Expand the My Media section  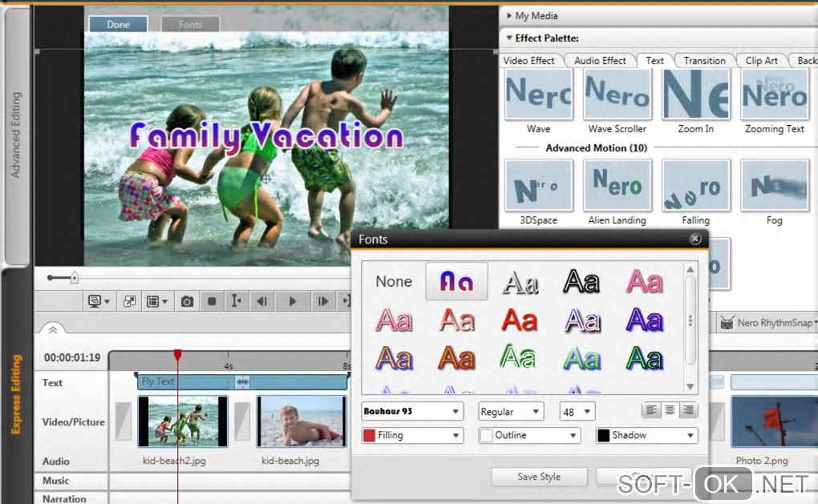(509, 16)
